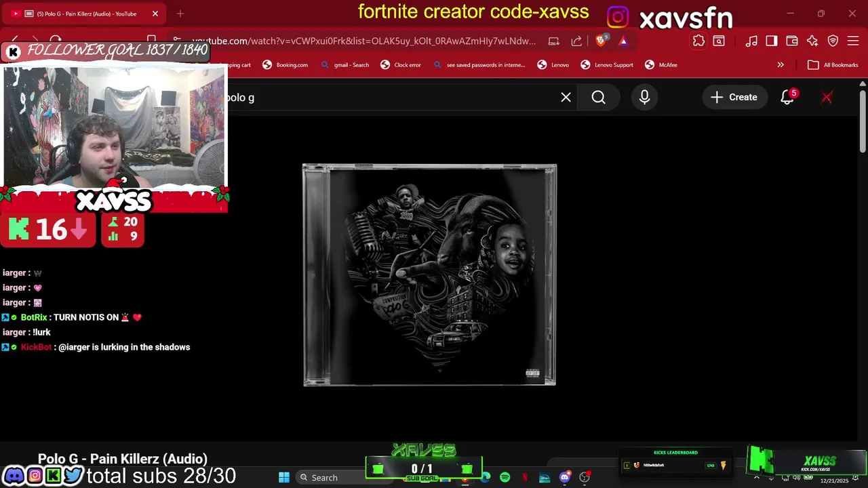Toggle the browser sidebar panel icon

click(772, 41)
